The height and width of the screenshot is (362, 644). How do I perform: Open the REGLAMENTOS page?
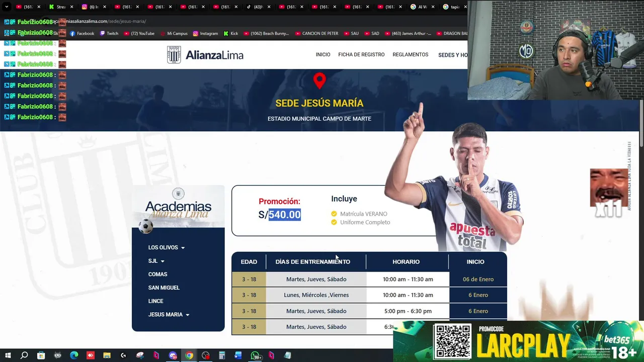point(411,54)
